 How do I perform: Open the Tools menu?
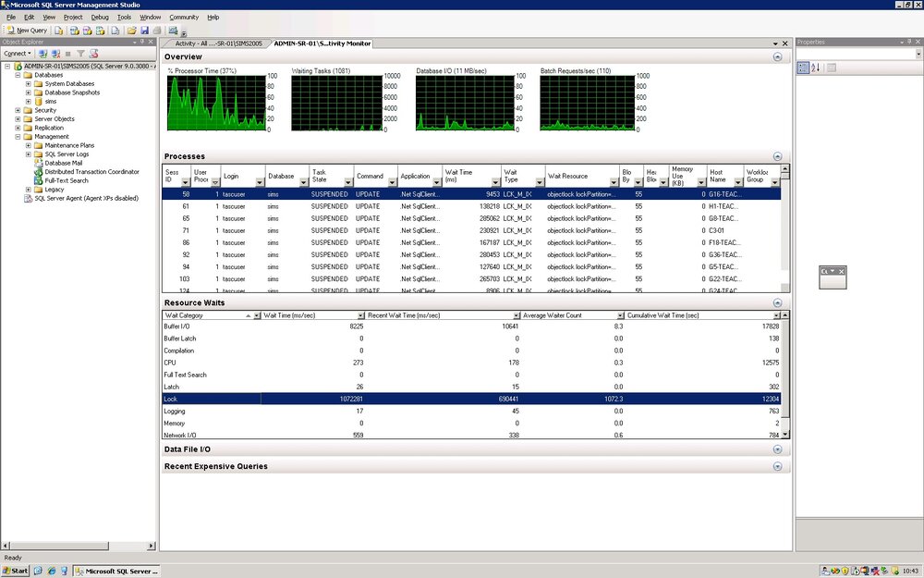point(124,17)
